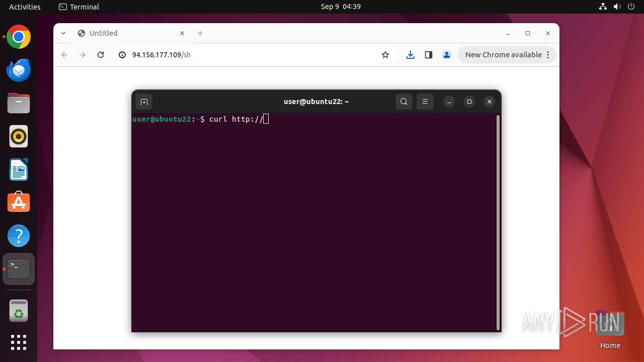Screen dimensions: 644x362
Task: Minimize the Chrome window
Action: (508, 33)
